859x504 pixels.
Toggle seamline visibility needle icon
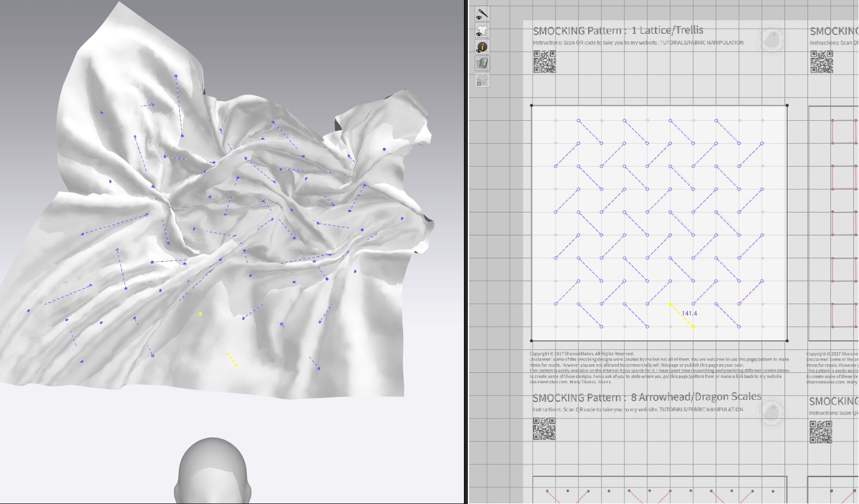point(482,13)
